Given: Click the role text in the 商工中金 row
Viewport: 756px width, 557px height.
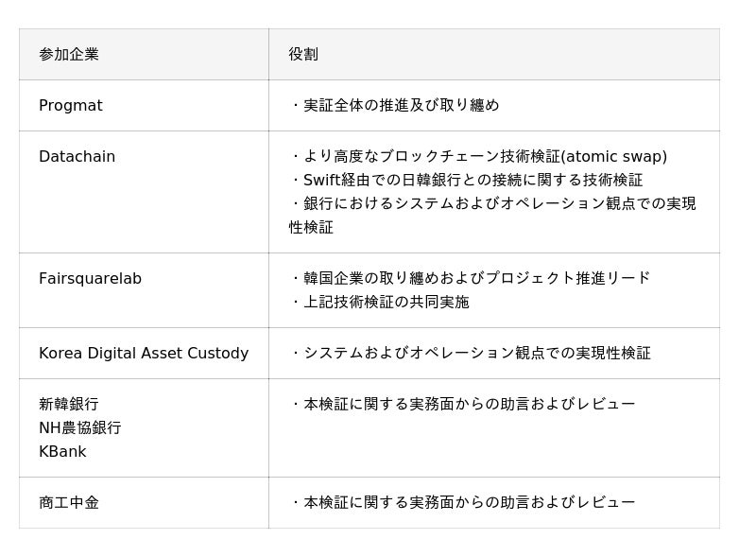Looking at the screenshot, I should (469, 503).
